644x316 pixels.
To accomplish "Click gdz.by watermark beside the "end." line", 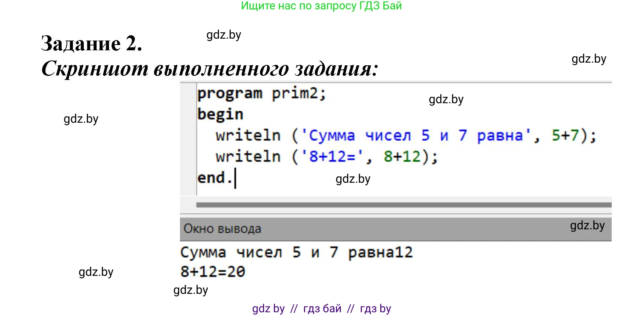I will coord(353,179).
